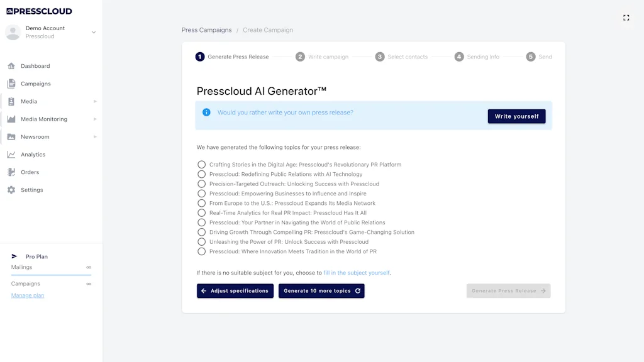This screenshot has width=644, height=362.
Task: Select the Analytics graph icon
Action: click(x=11, y=154)
